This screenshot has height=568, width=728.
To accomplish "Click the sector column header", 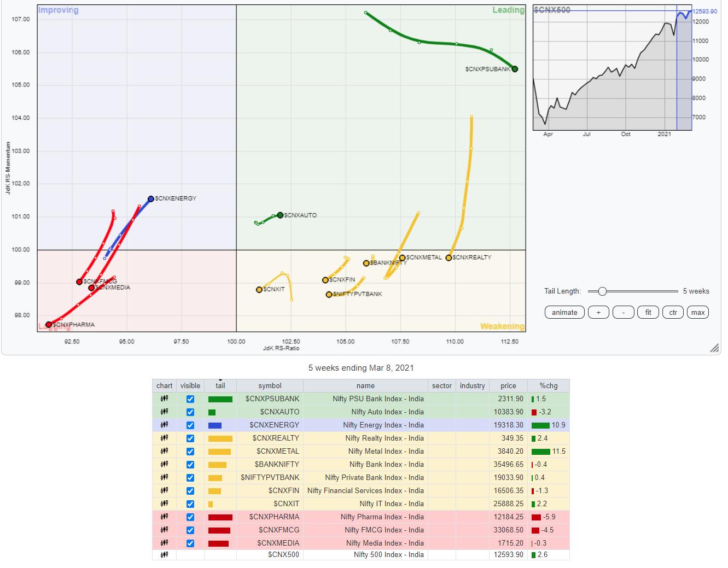I will (x=441, y=385).
